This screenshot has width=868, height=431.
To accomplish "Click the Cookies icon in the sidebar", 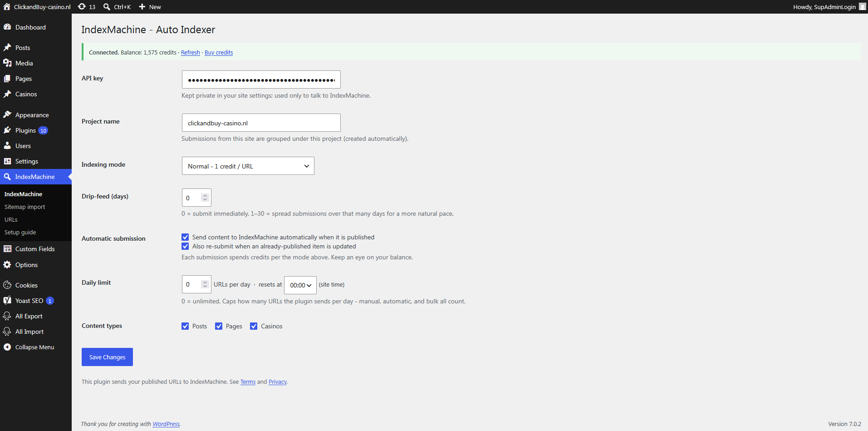I will tap(7, 285).
